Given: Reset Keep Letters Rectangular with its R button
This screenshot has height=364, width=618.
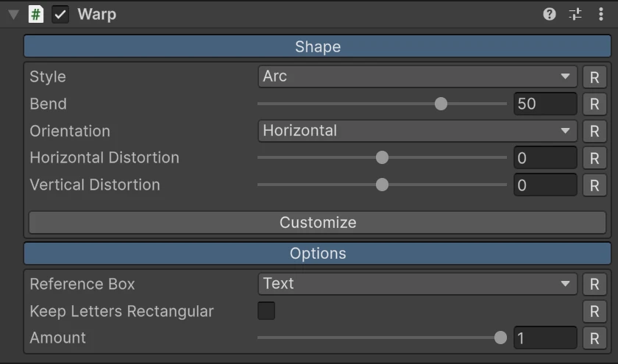Looking at the screenshot, I should (x=594, y=311).
